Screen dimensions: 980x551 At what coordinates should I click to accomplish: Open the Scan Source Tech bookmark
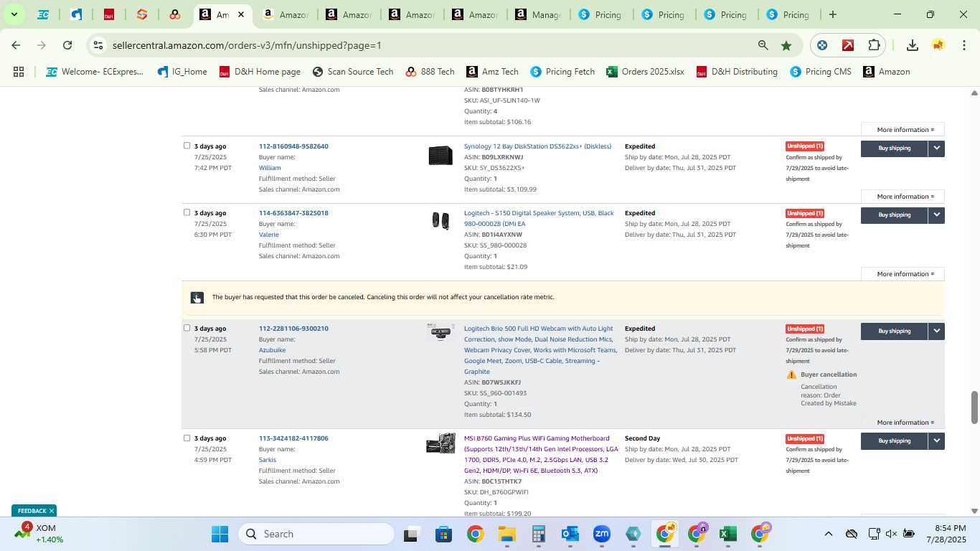[x=353, y=72]
